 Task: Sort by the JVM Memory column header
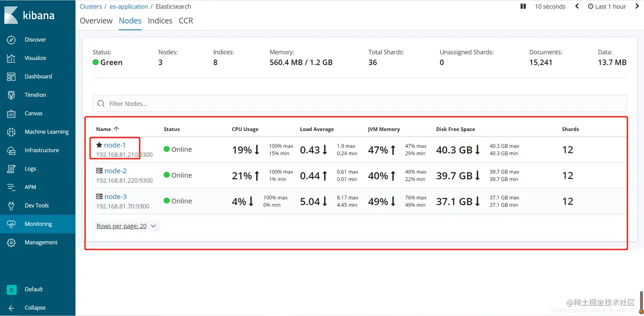click(x=384, y=129)
